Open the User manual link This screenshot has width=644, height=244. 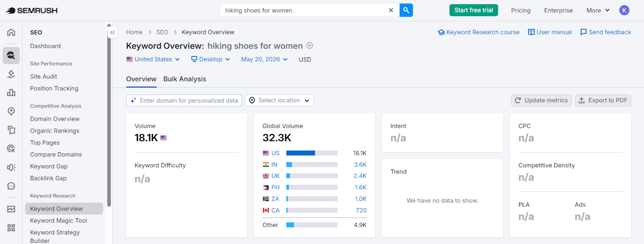tap(550, 32)
